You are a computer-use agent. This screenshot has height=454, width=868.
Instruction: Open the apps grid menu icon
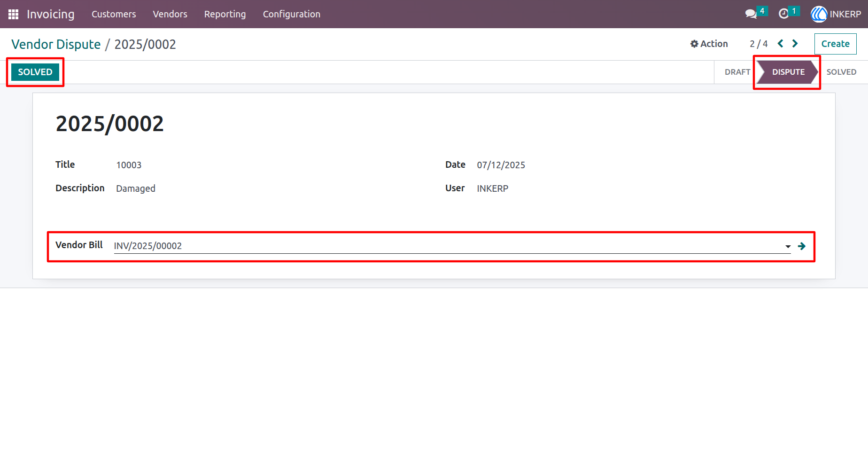13,14
